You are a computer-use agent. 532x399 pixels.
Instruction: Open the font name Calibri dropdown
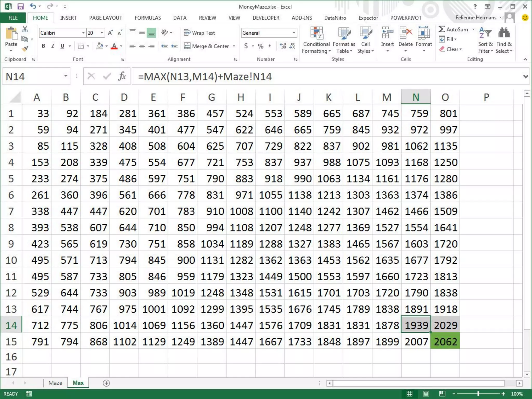83,33
